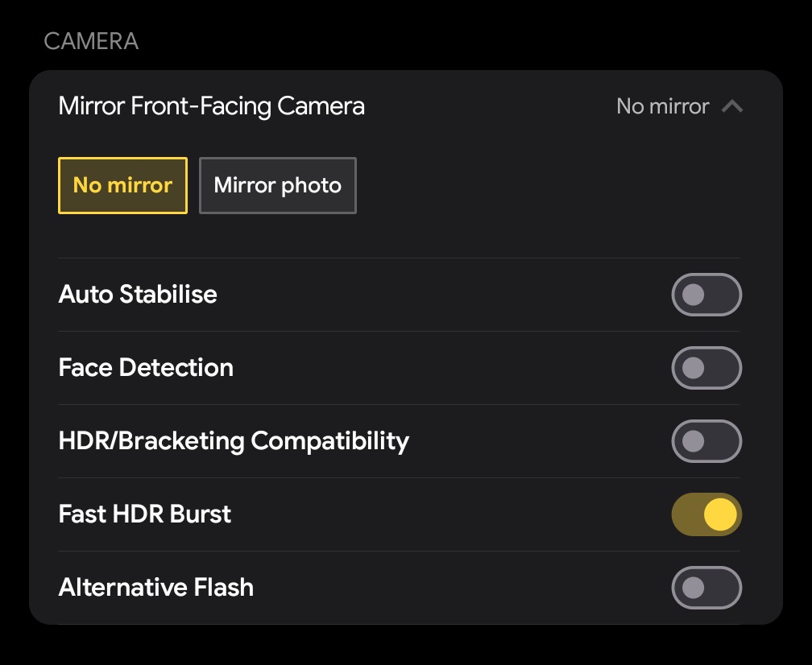Click the CAMERA section heading
The height and width of the screenshot is (665, 812).
[91, 40]
